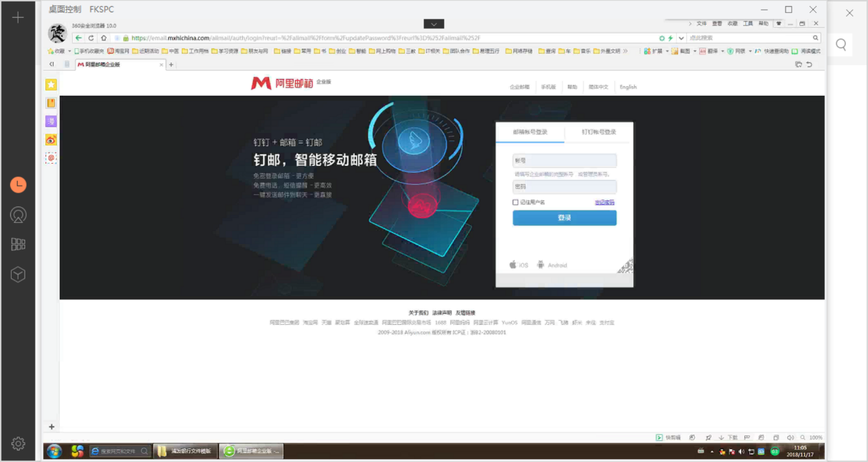
Task: Go to the browser home page icon
Action: click(104, 38)
